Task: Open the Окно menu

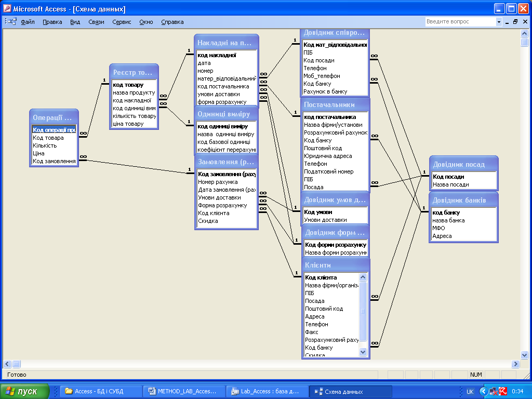Action: click(x=146, y=22)
